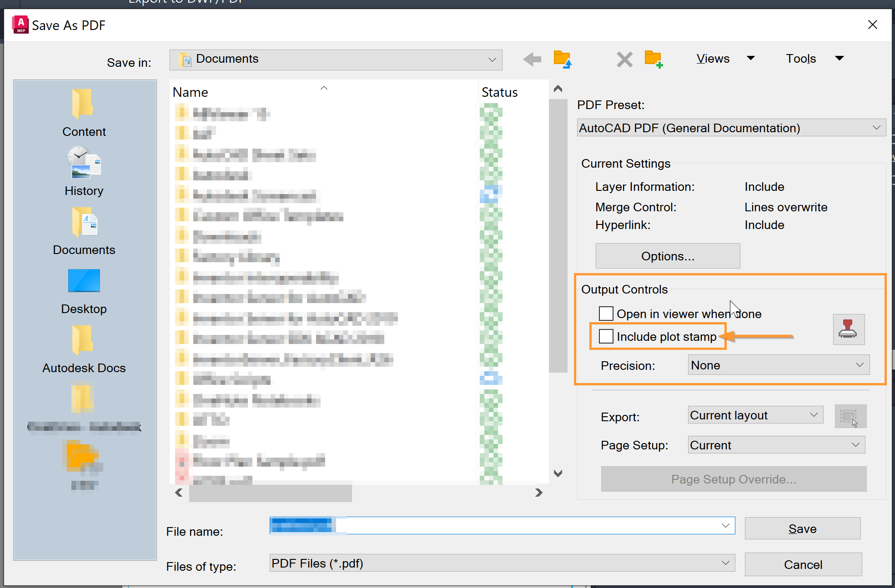Go up one folder level
This screenshot has width=895, height=588.
tap(563, 59)
